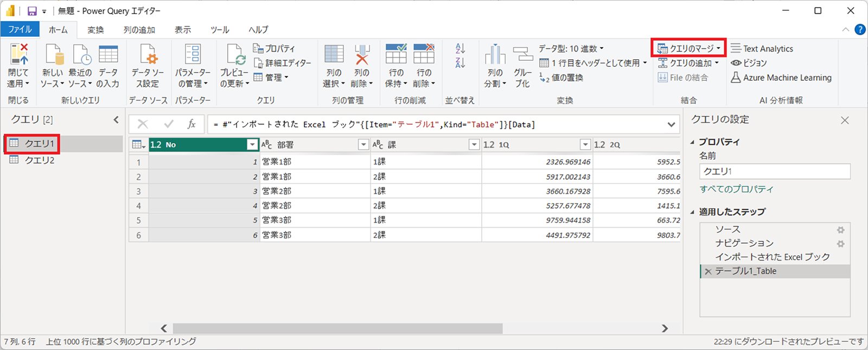Click the fx formula icon
Viewport: 868px width, 350px height.
coord(192,124)
